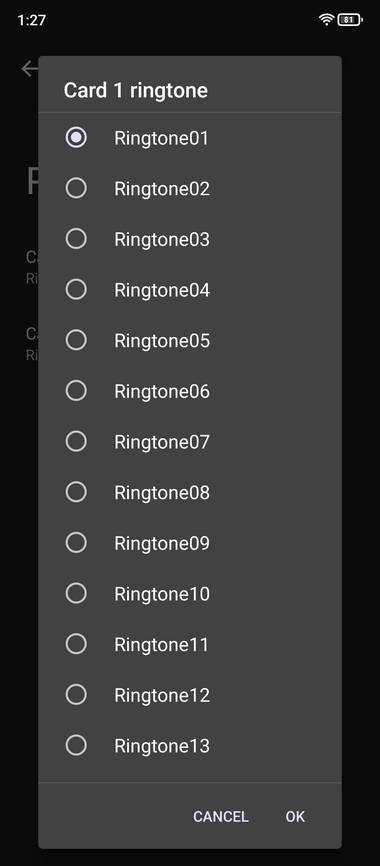This screenshot has width=380, height=866.
Task: Select the Ringtone02 radio button
Action: (76, 188)
